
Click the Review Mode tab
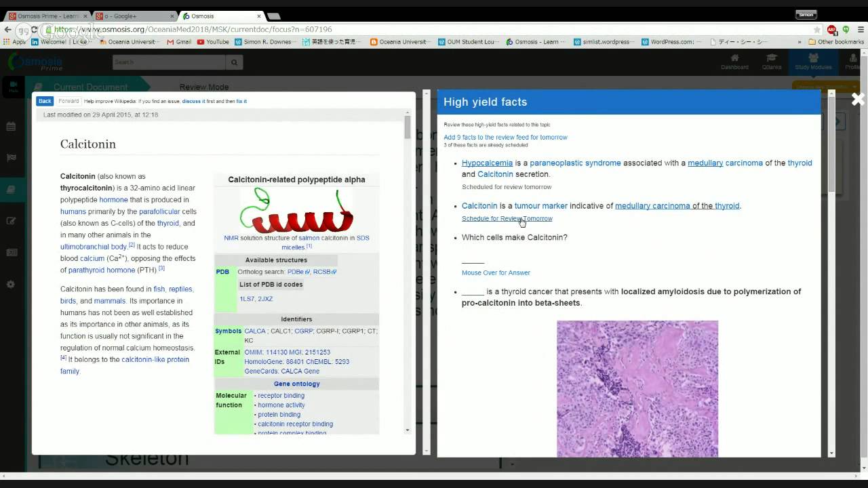pyautogui.click(x=204, y=87)
